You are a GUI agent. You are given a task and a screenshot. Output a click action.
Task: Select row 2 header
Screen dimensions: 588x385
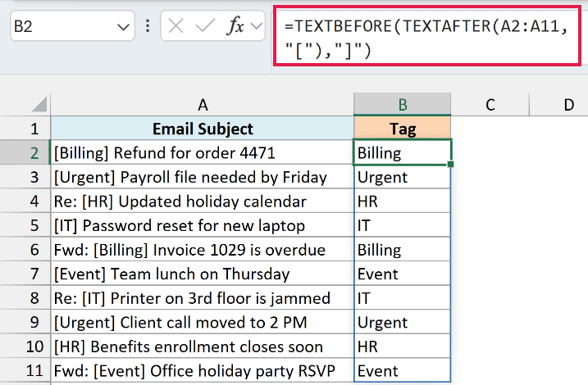25,152
